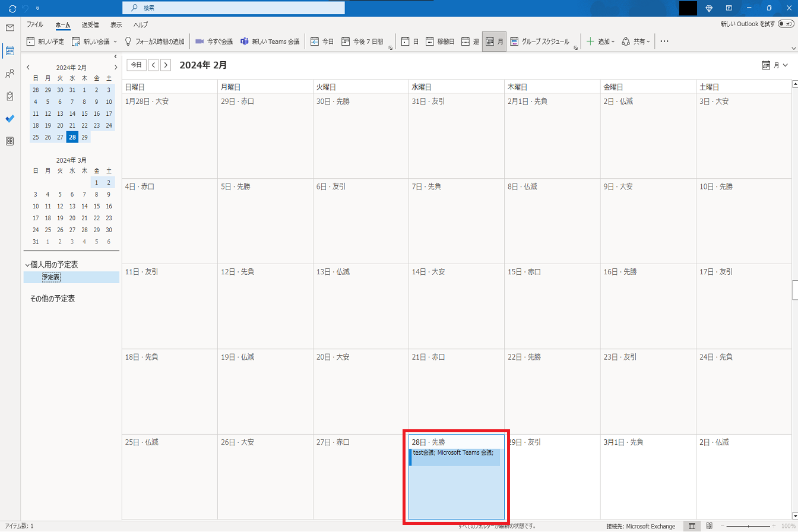Image resolution: width=798 pixels, height=532 pixels.
Task: Switch to 稼働日 work week view
Action: 440,42
